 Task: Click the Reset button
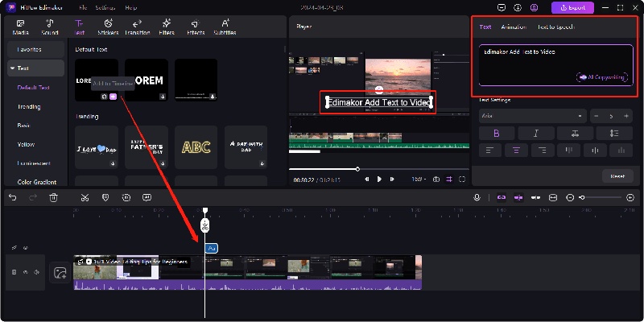point(617,176)
